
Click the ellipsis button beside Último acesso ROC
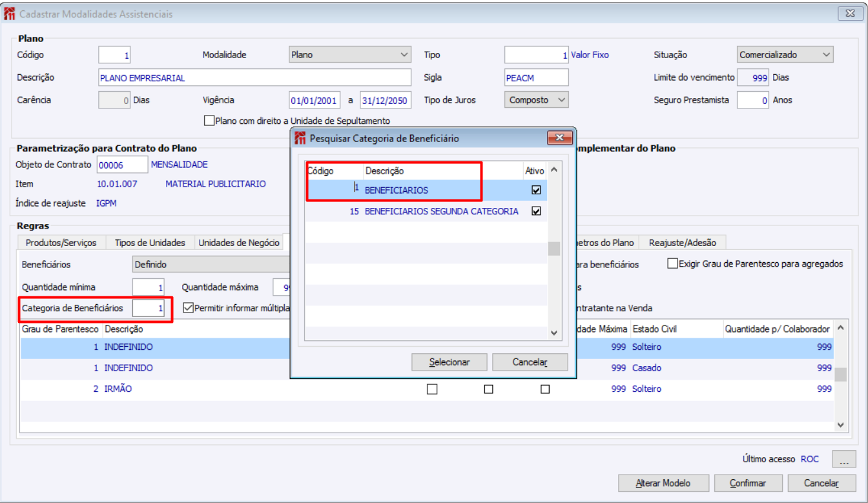click(x=844, y=460)
